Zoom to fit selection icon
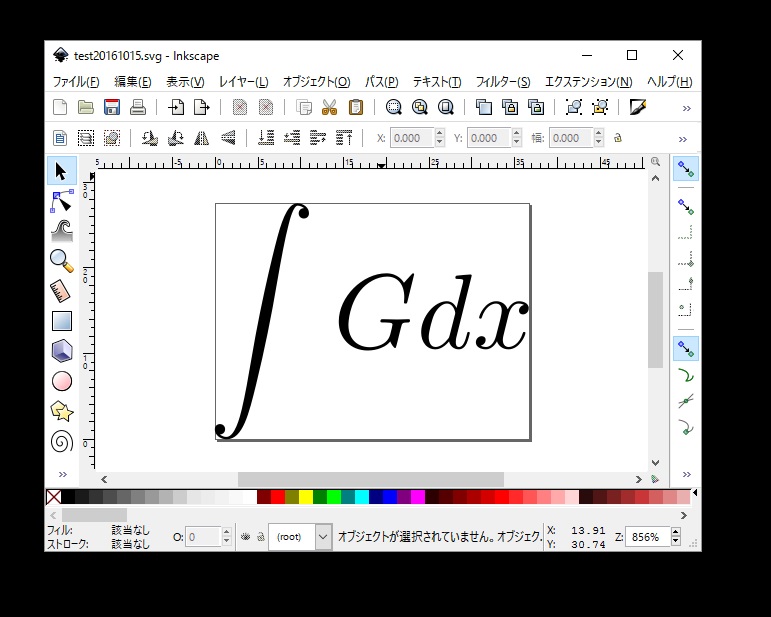The image size is (771, 617). [393, 107]
